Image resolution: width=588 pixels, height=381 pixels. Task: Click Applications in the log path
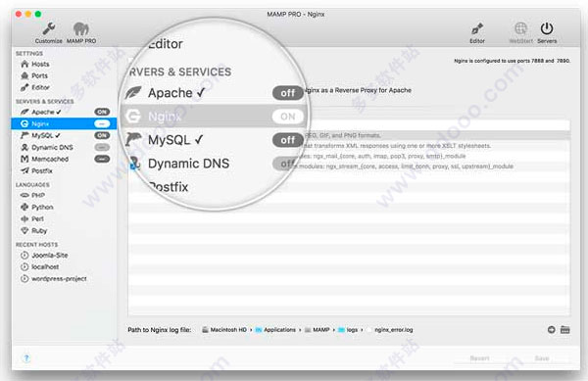coord(275,330)
